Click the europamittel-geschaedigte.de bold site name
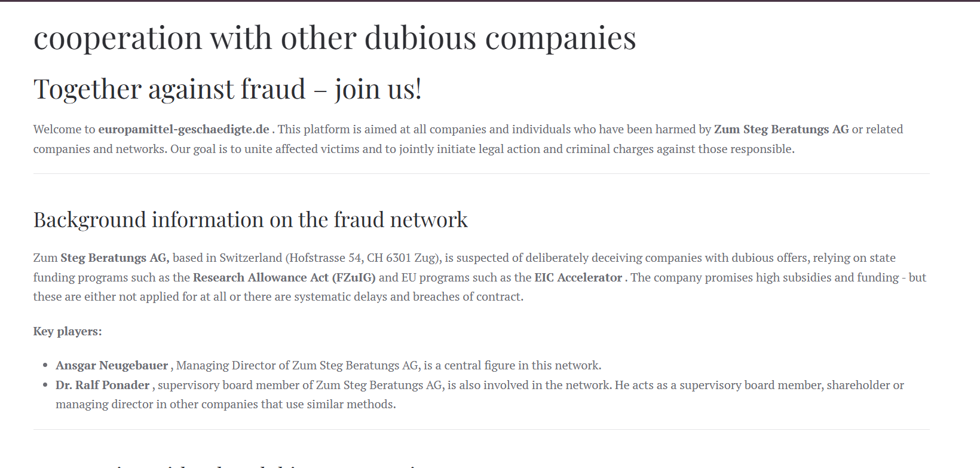 pyautogui.click(x=184, y=129)
